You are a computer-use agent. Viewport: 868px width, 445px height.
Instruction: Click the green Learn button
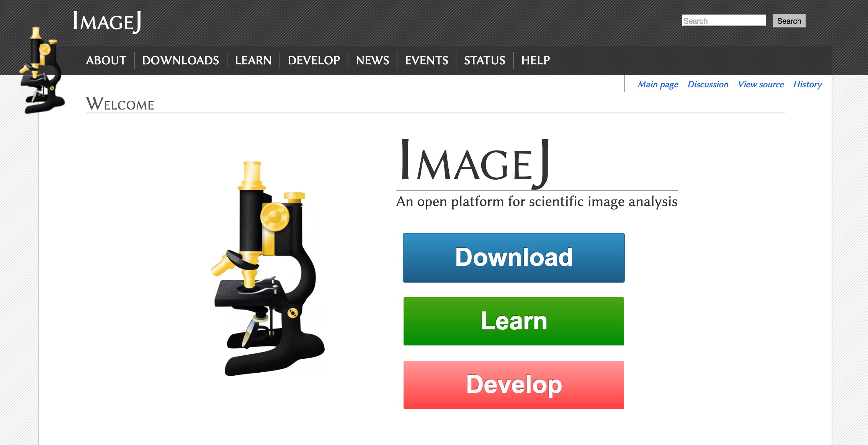click(514, 321)
